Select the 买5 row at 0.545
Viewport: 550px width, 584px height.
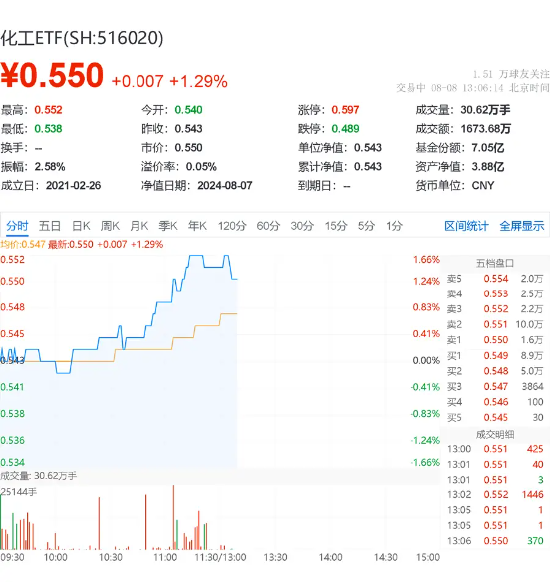495,418
